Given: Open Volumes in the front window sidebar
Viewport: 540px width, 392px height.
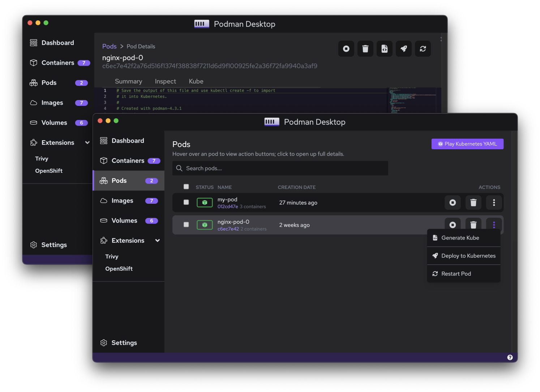Looking at the screenshot, I should 129,221.
